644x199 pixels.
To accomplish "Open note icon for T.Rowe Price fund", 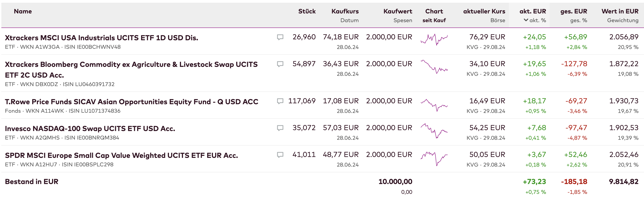I will click(x=280, y=101).
